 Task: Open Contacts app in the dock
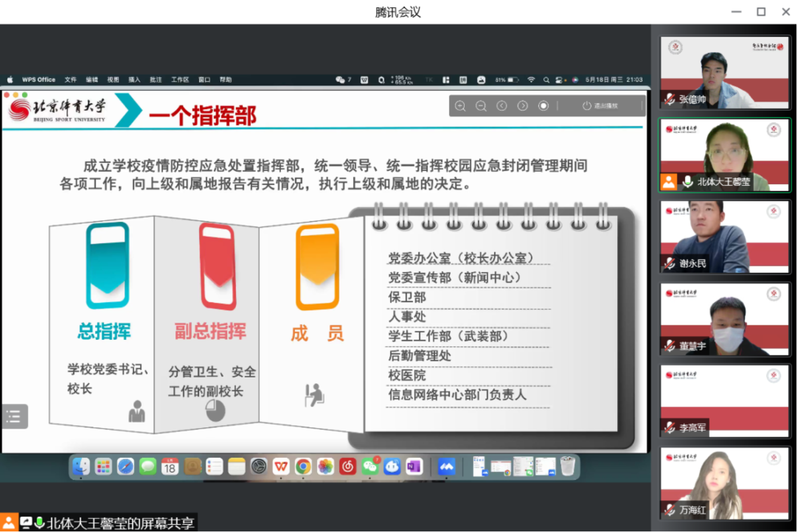pyautogui.click(x=192, y=466)
